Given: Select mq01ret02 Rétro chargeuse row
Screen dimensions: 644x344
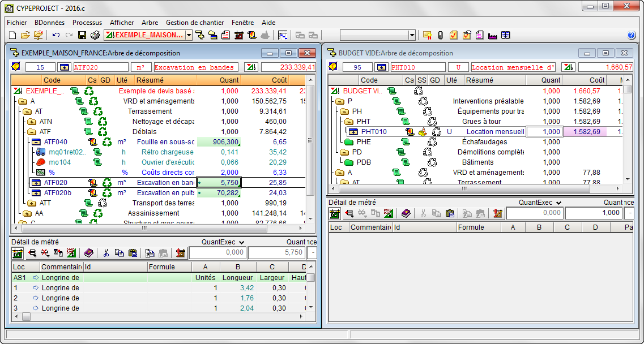Looking at the screenshot, I should pyautogui.click(x=159, y=152).
